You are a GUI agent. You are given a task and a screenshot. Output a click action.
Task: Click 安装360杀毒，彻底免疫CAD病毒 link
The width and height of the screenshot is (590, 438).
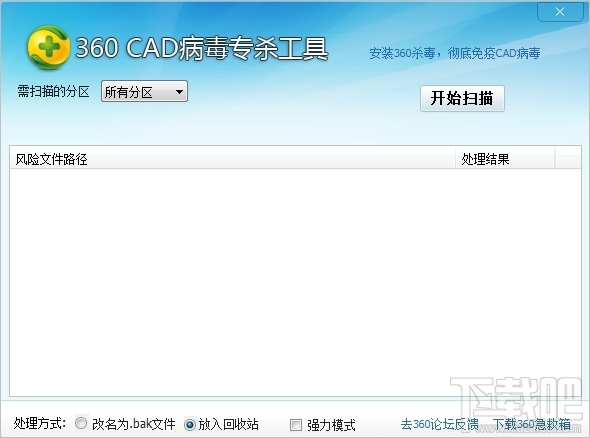click(x=455, y=53)
